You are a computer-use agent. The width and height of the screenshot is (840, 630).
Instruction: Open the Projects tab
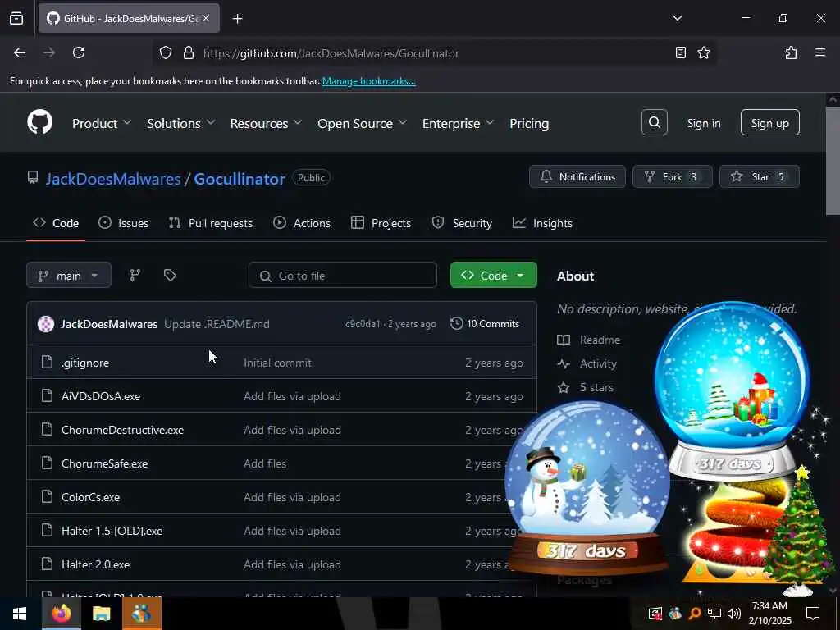coord(381,223)
